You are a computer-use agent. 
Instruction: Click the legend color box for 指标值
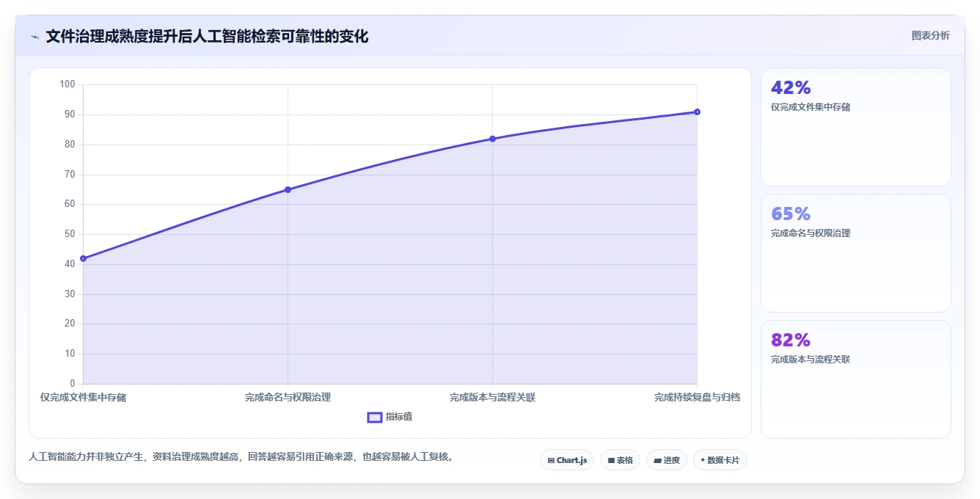coord(375,417)
